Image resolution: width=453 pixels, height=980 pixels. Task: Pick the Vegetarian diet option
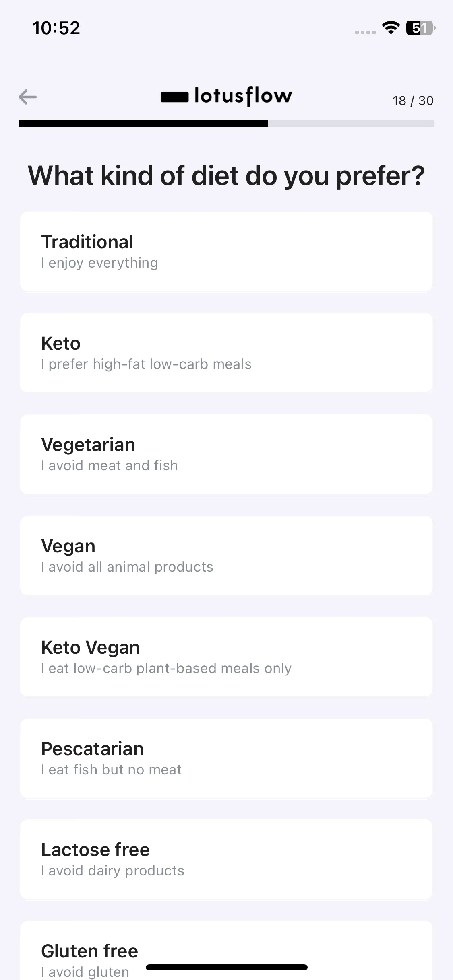tap(226, 454)
